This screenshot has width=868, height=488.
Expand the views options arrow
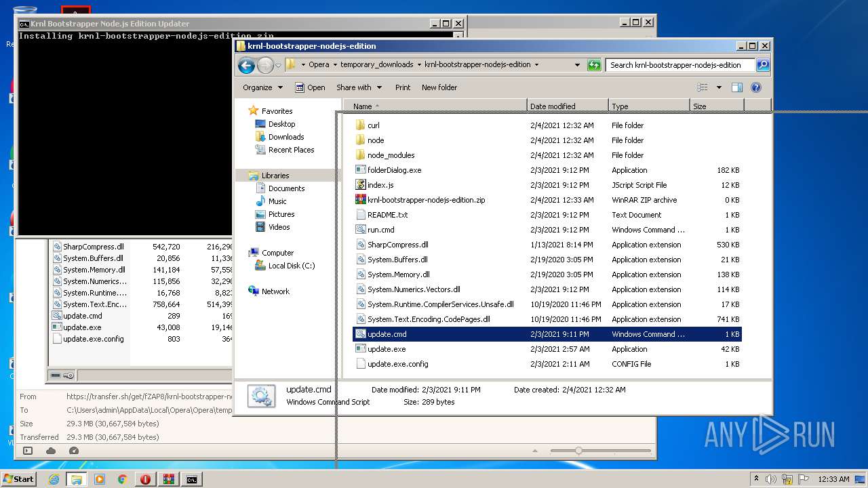719,87
